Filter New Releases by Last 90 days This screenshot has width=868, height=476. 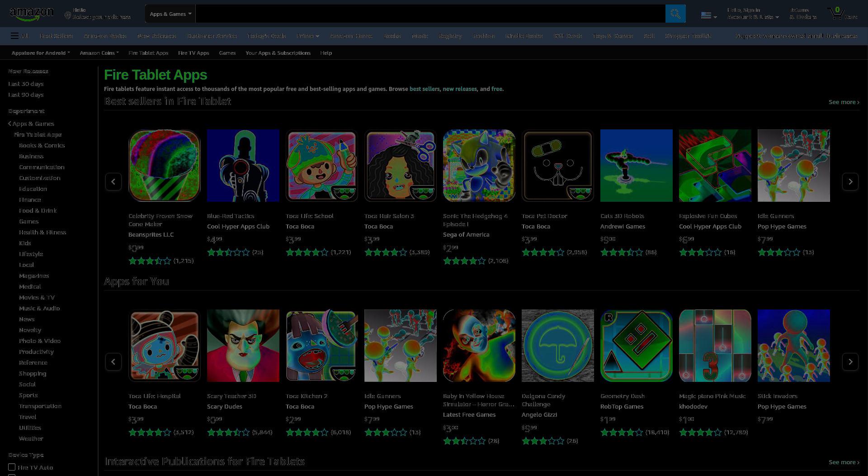click(26, 95)
